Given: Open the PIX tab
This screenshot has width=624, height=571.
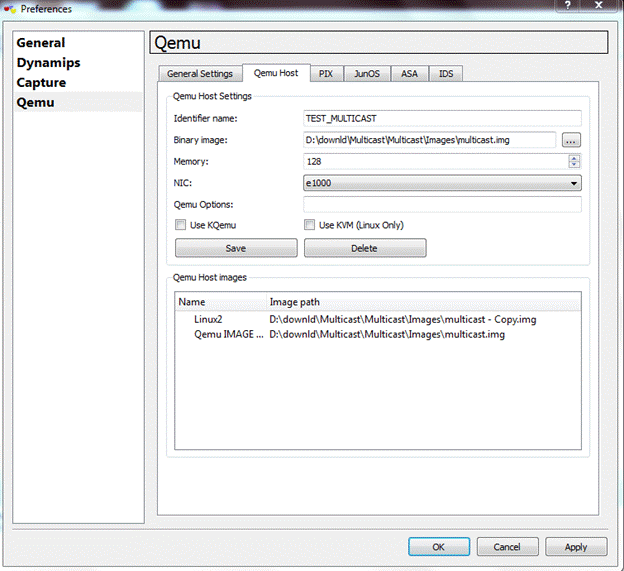Looking at the screenshot, I should pos(326,74).
